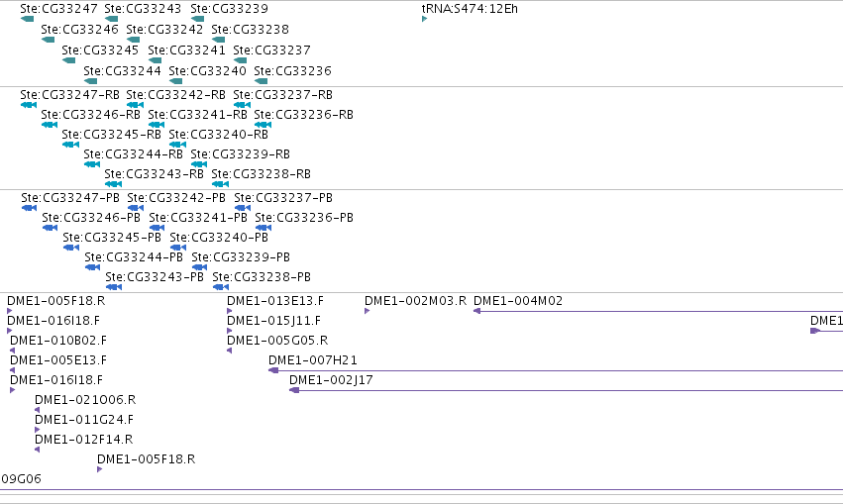This screenshot has height=504, width=843.
Task: Select transcript Ste:CG33241-RB
Action: (197, 115)
